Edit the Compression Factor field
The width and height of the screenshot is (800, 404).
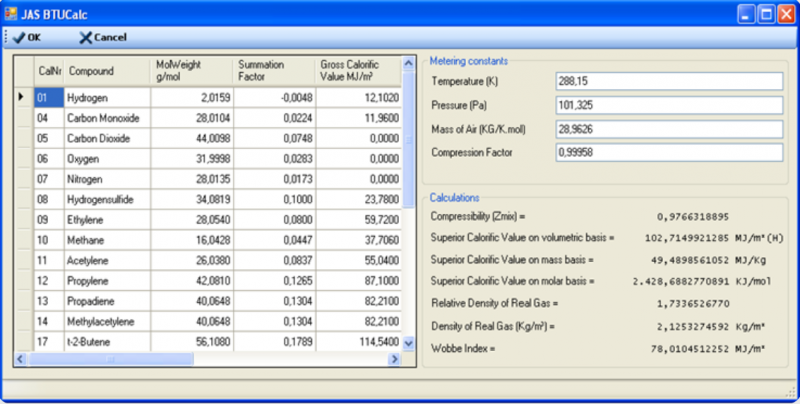point(669,152)
